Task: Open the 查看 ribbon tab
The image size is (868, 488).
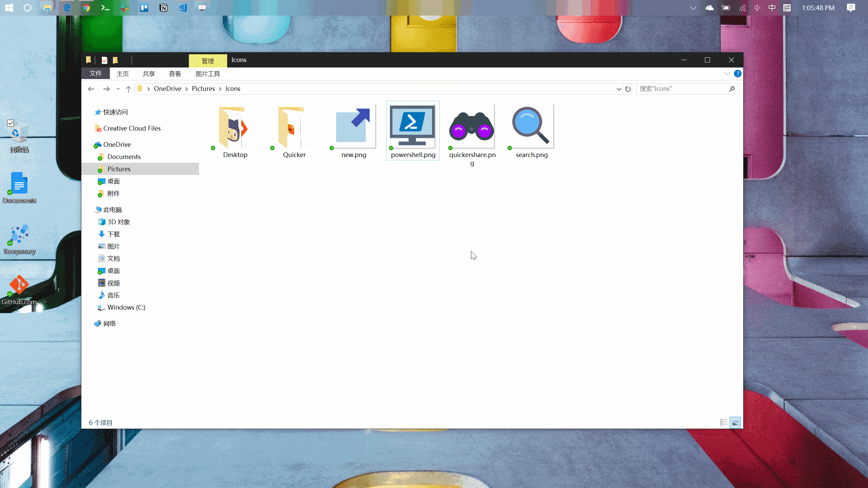Action: 175,74
